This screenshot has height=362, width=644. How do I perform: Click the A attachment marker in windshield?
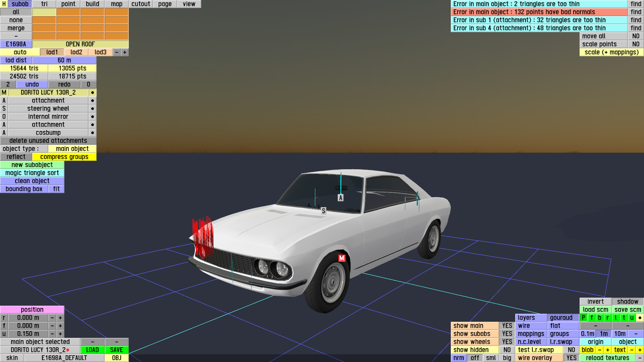(340, 198)
